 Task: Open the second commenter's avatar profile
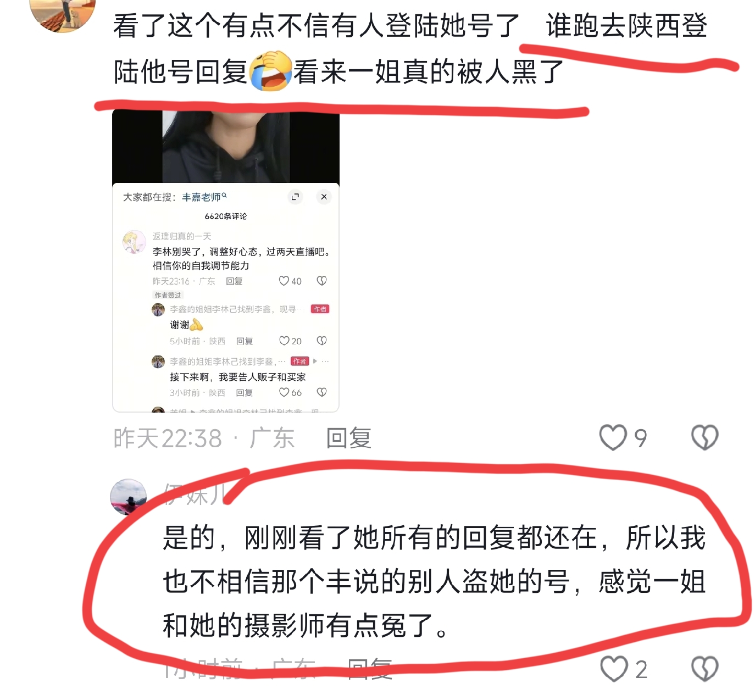[x=129, y=497]
